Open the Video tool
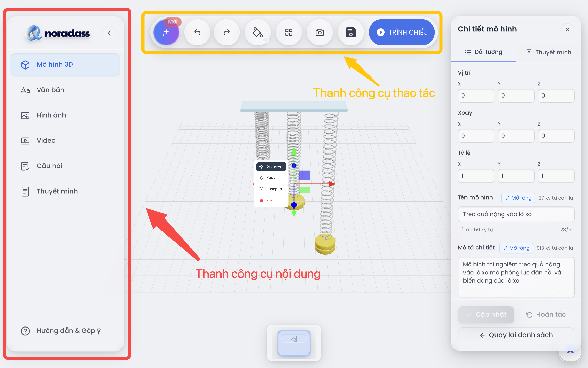 65,141
